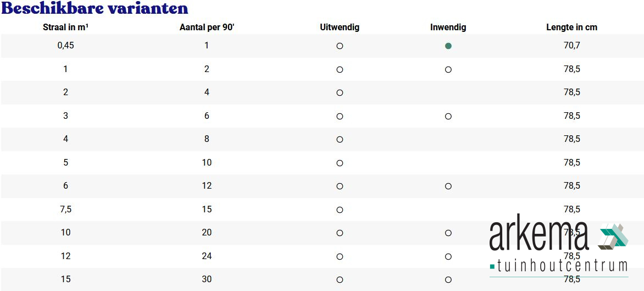This screenshot has height=291, width=644.
Task: Click the Uitwendig column header
Action: click(340, 28)
